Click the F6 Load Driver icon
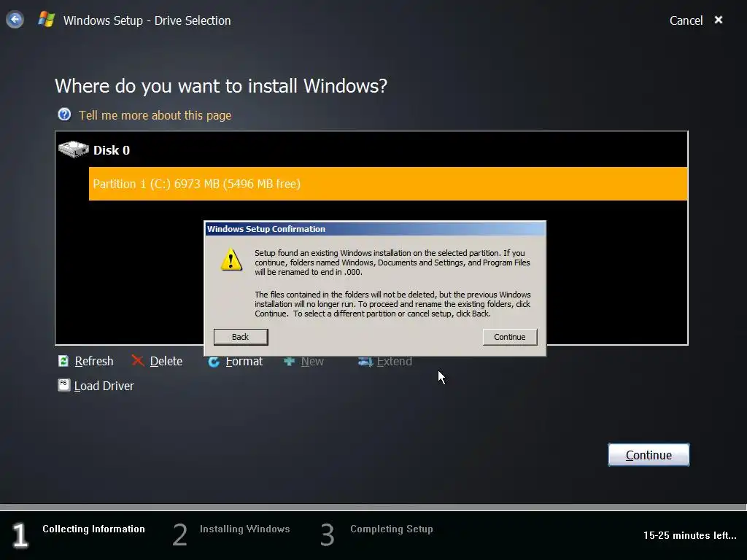The height and width of the screenshot is (560, 747). coord(64,385)
